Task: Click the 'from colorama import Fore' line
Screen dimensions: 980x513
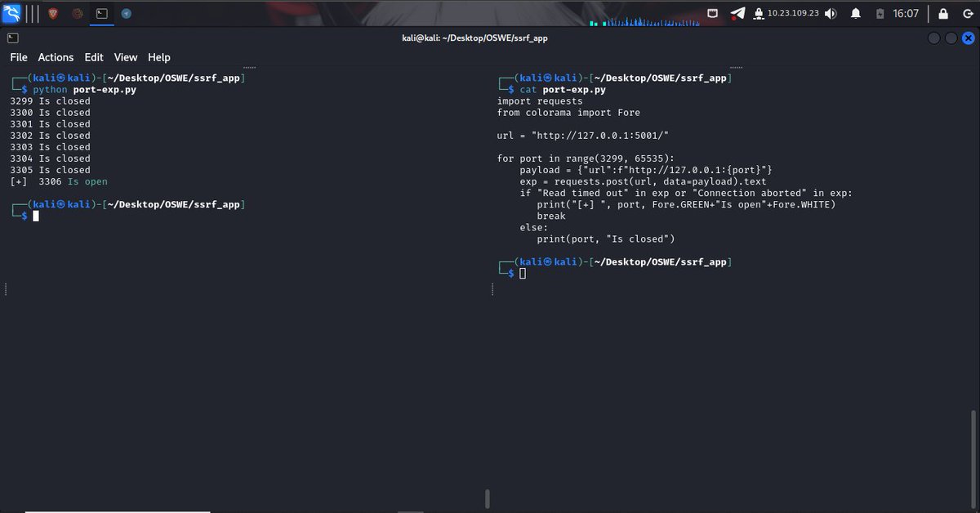Action: click(x=568, y=113)
